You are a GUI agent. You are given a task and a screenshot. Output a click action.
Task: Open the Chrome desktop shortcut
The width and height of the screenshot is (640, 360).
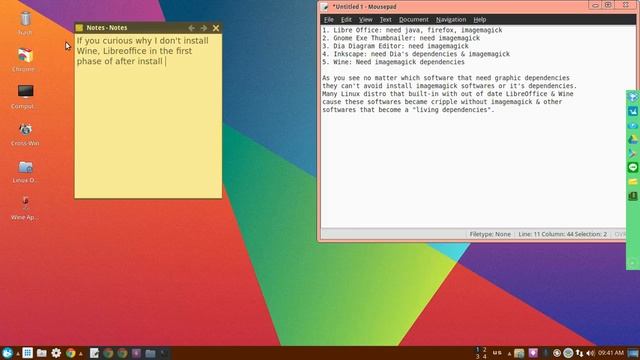pos(25,60)
